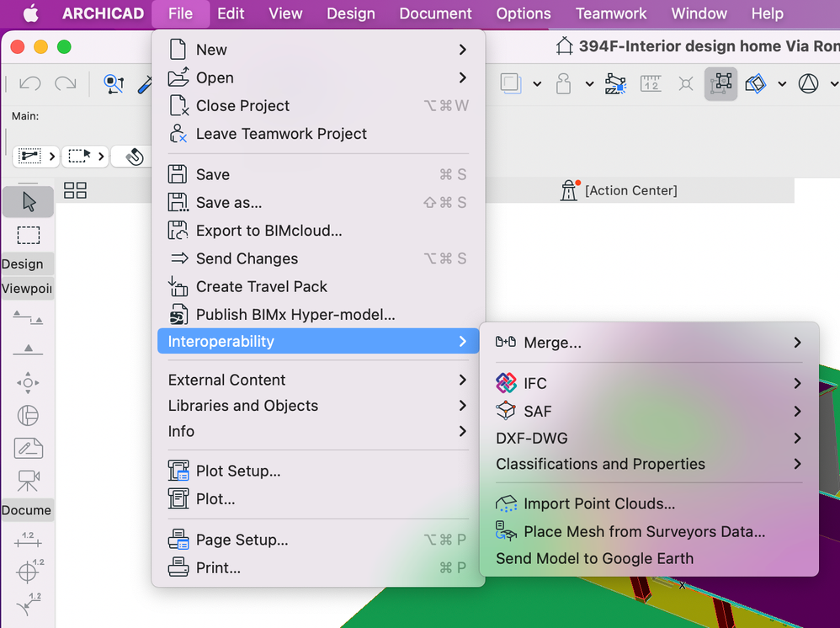Select the Arrow tool in toolbox
This screenshot has width=840, height=628.
click(x=28, y=202)
